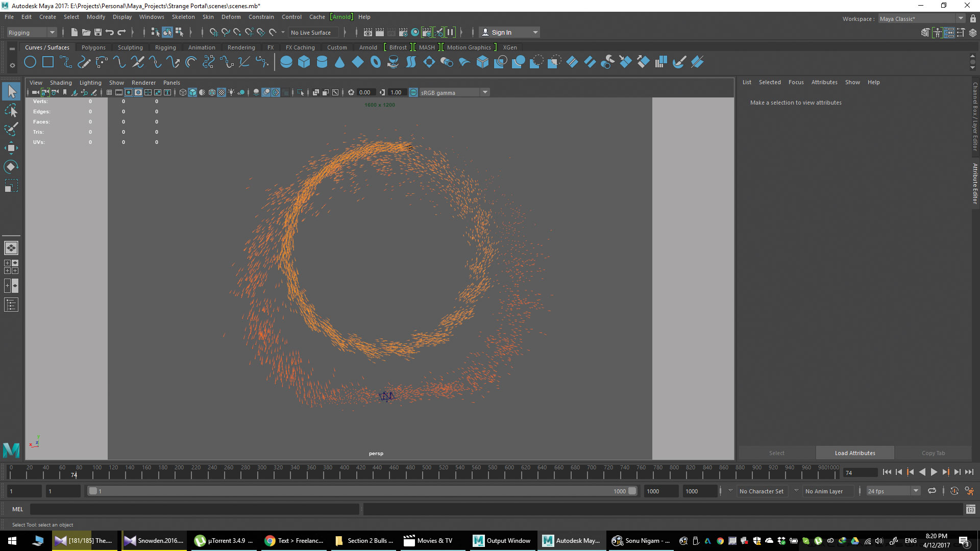Switch to the FX Caching shelf tab

300,47
